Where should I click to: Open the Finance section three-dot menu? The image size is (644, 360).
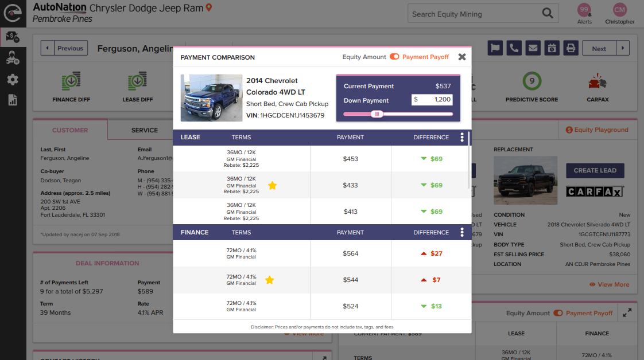pyautogui.click(x=462, y=232)
